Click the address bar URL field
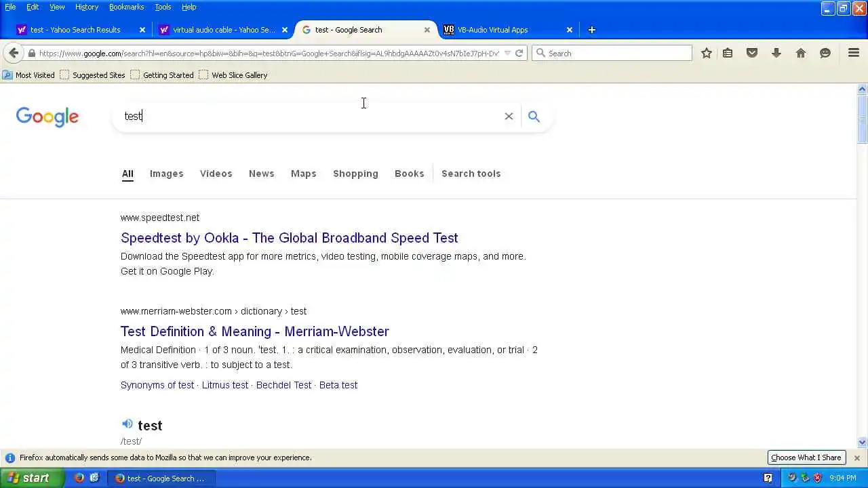 (268, 54)
